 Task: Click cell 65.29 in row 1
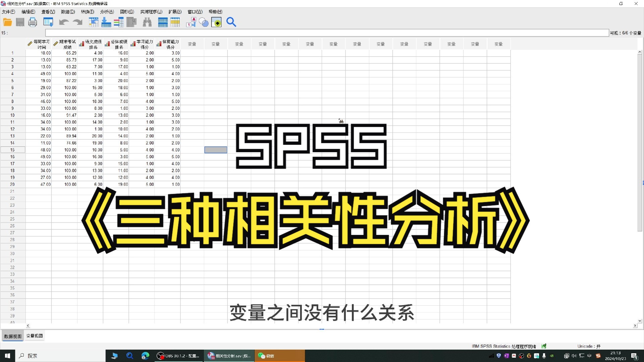tap(64, 53)
